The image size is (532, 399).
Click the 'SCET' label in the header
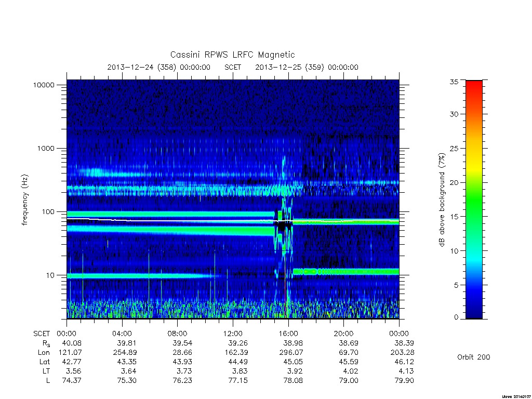click(233, 67)
